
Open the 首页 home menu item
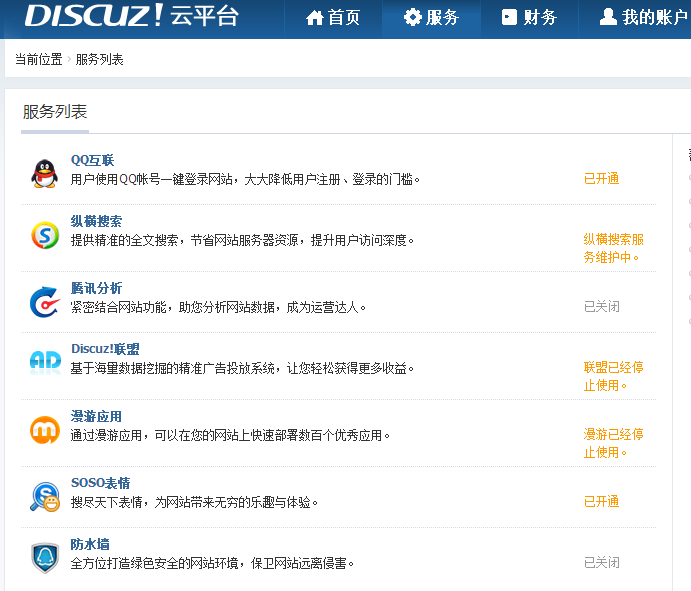tap(333, 18)
